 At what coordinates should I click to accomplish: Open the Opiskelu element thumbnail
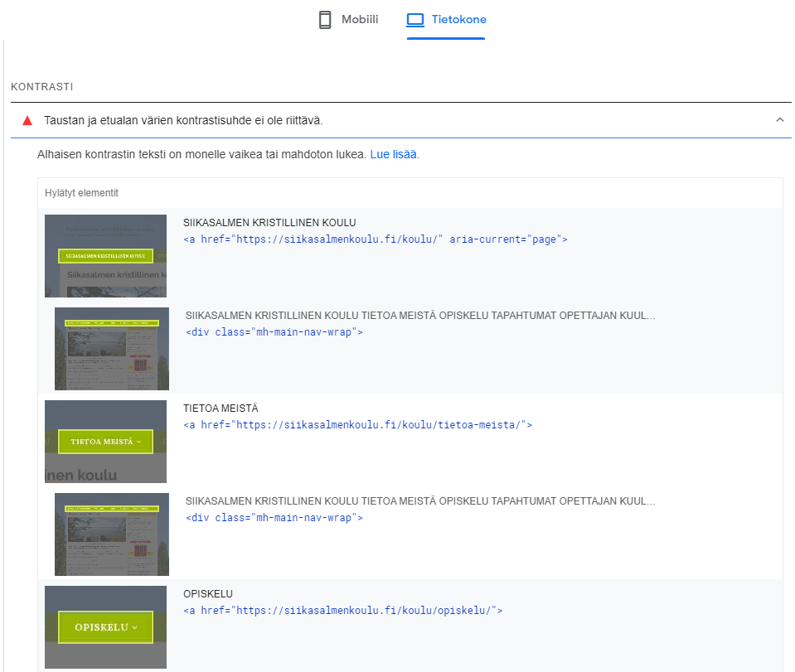coord(105,627)
